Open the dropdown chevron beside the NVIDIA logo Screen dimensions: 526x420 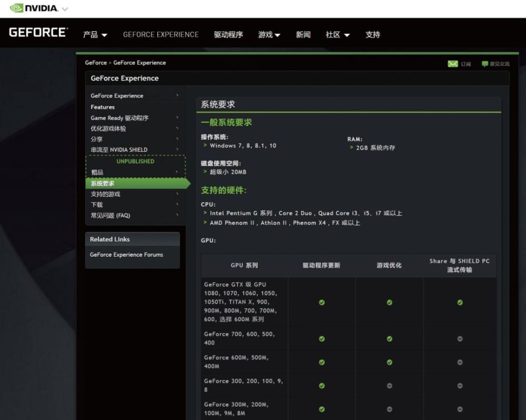tap(65, 9)
